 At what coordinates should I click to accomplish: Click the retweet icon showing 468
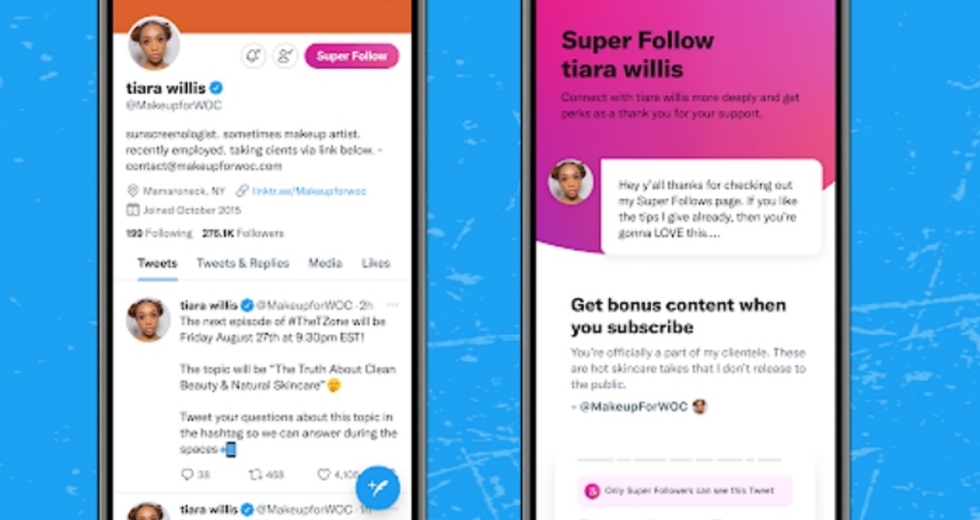tap(254, 473)
